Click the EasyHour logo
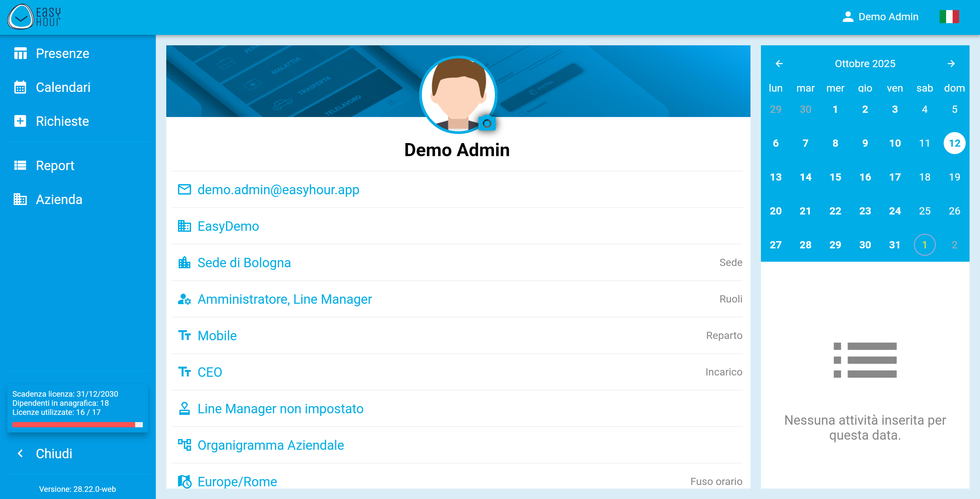 (x=34, y=17)
